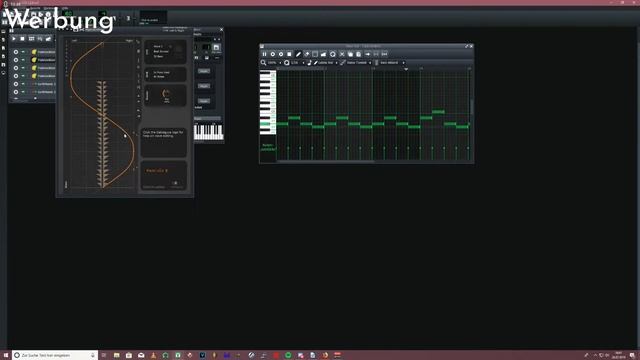The width and height of the screenshot is (640, 360).
Task: Click the paste icon in Piano Roll
Action: pyautogui.click(x=358, y=54)
